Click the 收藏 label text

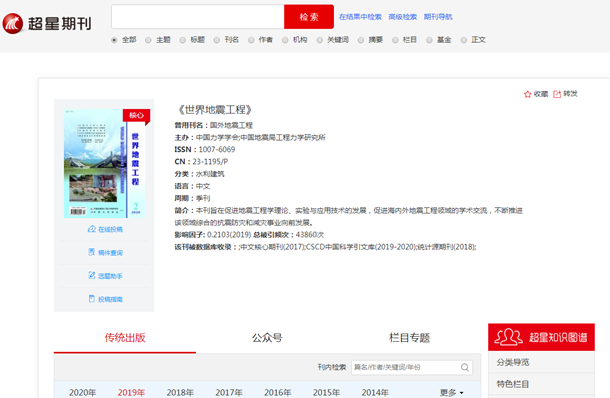(x=541, y=94)
